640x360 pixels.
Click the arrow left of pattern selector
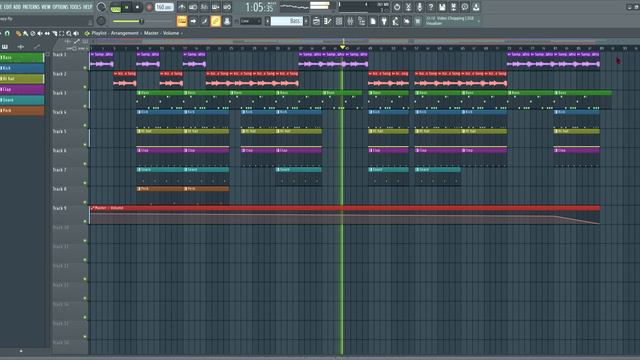click(267, 21)
